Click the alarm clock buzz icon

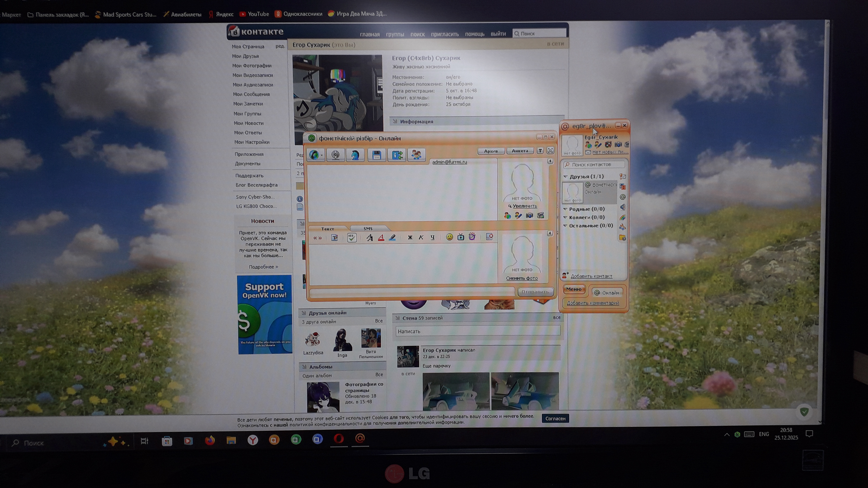click(472, 237)
